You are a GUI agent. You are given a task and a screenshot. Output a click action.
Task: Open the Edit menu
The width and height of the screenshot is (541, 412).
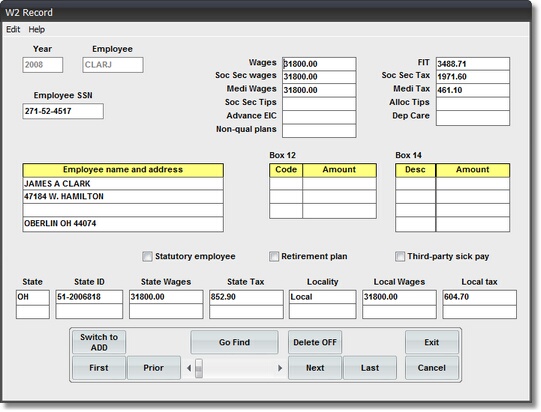point(13,30)
